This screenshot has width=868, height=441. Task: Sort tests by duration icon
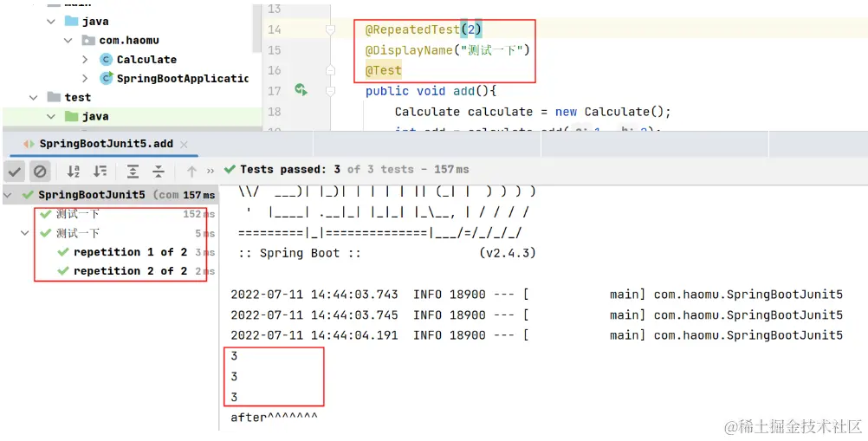click(100, 172)
